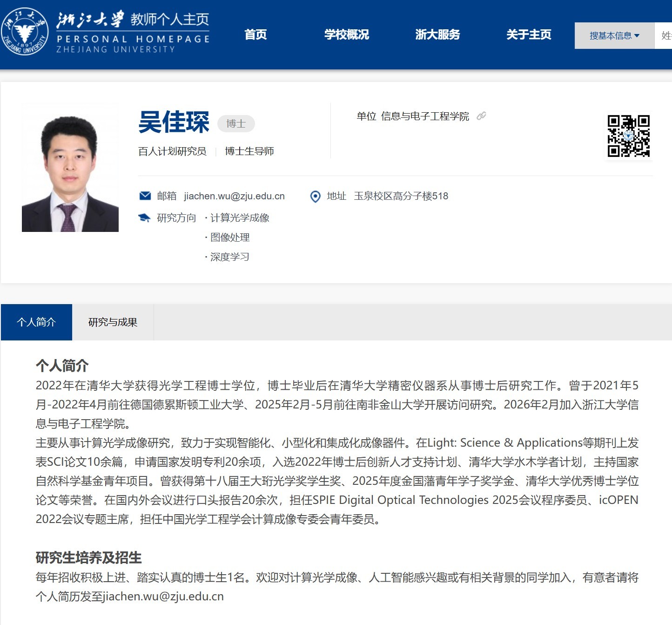Click the link chain icon beside 信息与电子工程学院
Screen dimensions: 672x625
point(481,116)
